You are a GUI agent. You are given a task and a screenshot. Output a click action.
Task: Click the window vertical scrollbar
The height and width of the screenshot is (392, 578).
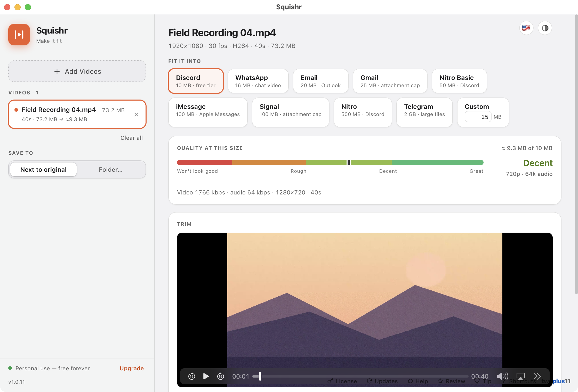click(x=576, y=155)
